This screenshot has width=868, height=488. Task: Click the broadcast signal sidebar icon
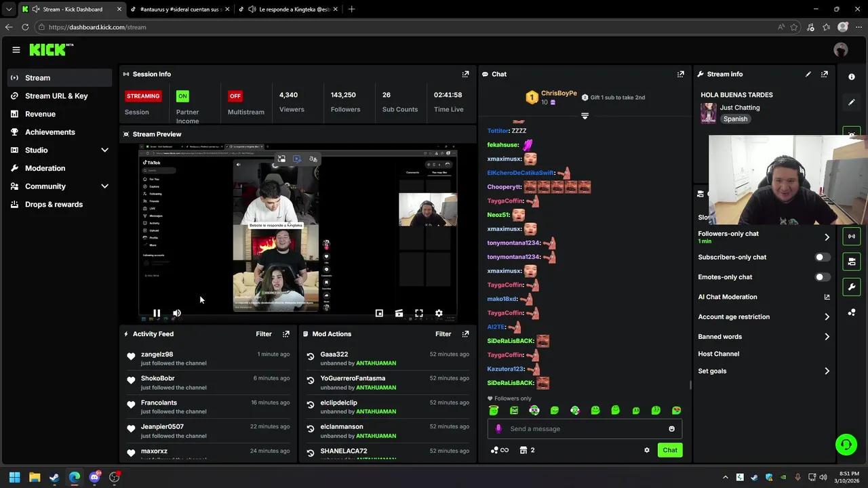coord(852,236)
